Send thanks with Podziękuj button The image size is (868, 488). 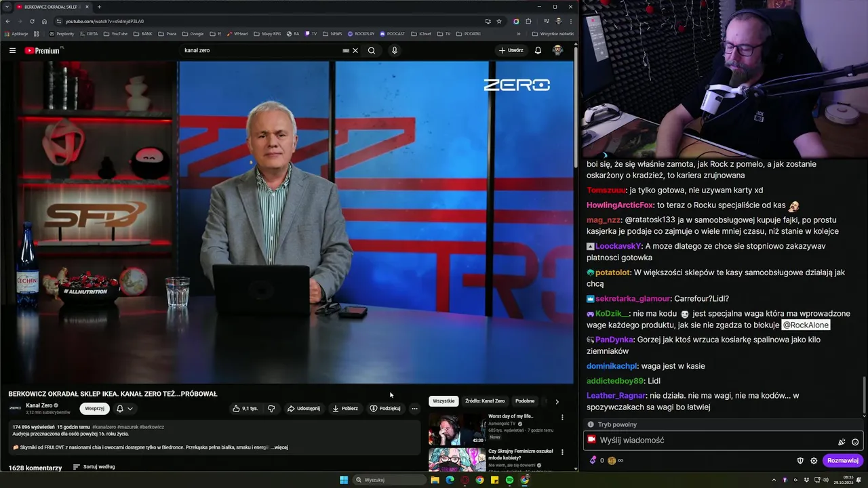tap(385, 409)
